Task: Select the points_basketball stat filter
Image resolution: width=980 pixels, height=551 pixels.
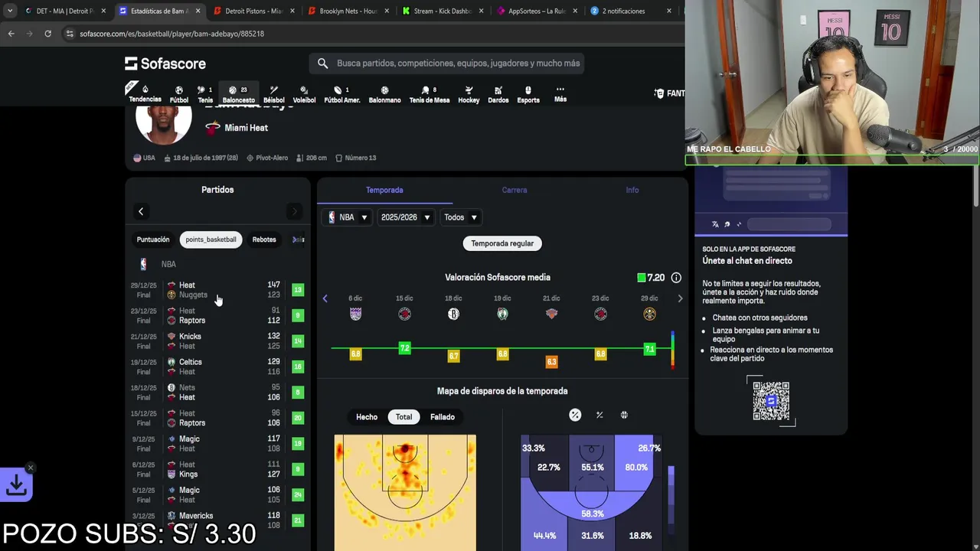Action: click(x=211, y=240)
